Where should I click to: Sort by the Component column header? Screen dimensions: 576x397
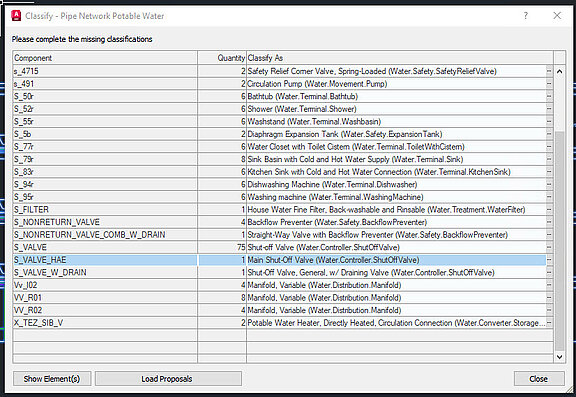click(x=105, y=58)
